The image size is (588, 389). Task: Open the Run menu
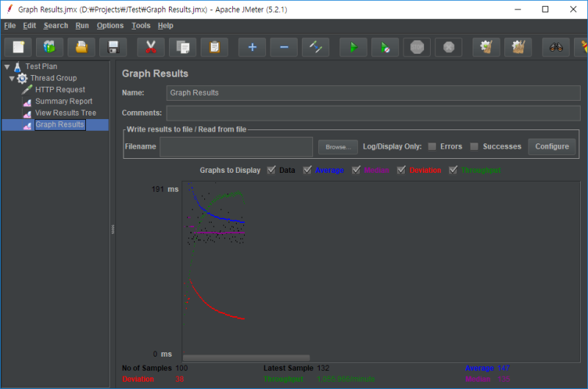[82, 26]
